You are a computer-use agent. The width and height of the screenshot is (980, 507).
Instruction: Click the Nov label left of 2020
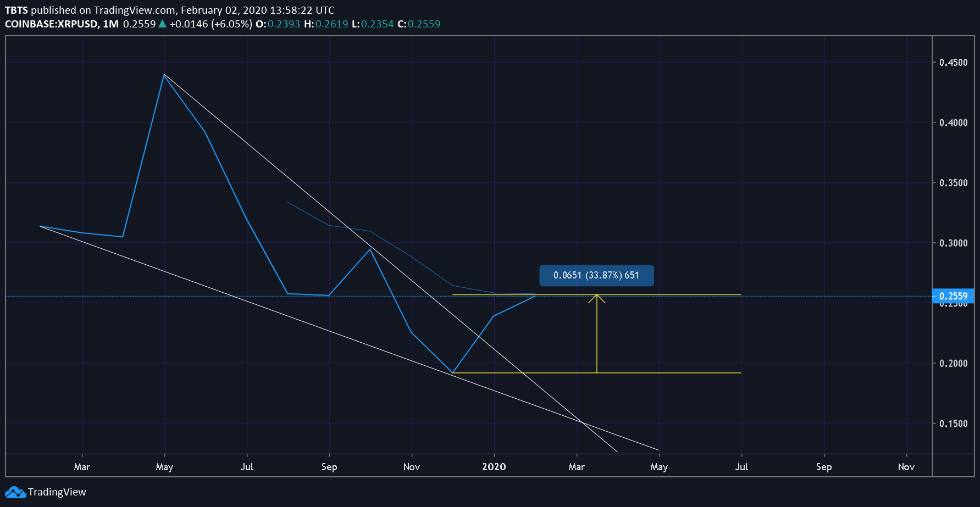(x=412, y=466)
